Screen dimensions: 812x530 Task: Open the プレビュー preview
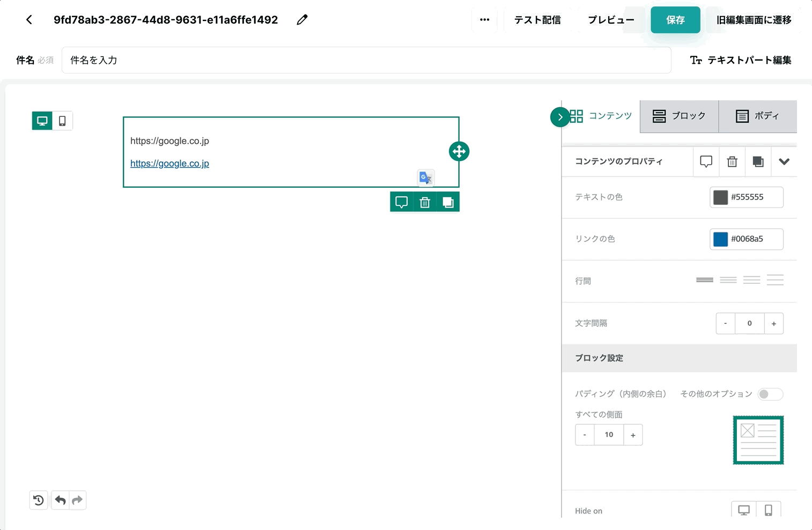(611, 20)
